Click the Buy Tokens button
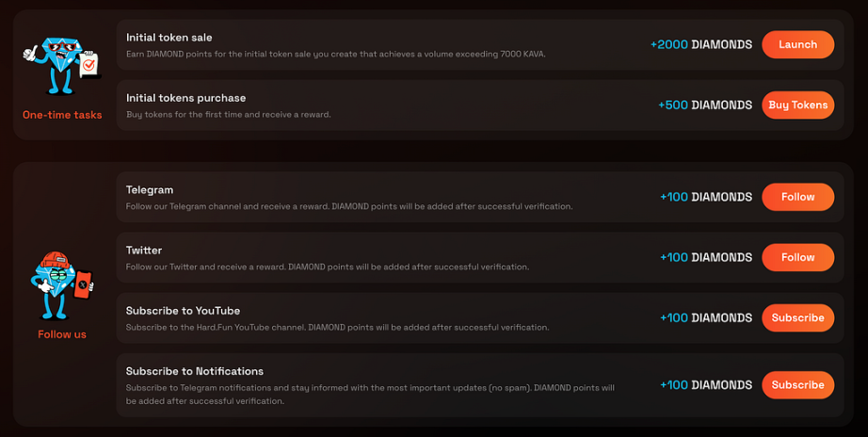The image size is (868, 437). [x=797, y=105]
